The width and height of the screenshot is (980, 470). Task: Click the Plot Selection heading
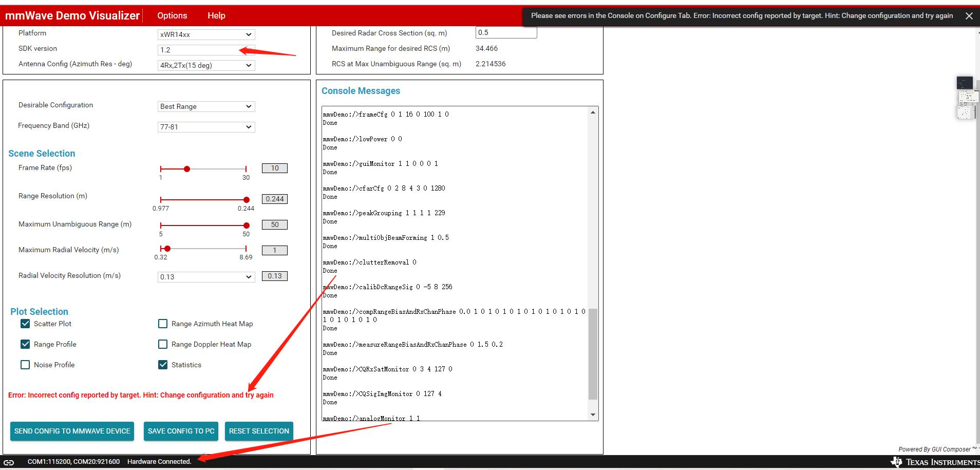click(x=39, y=312)
